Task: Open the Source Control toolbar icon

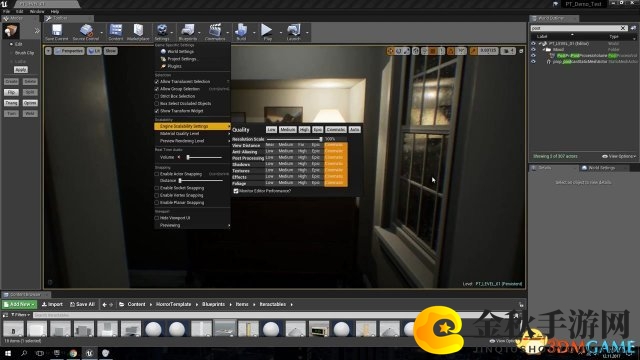Action: coord(86,32)
